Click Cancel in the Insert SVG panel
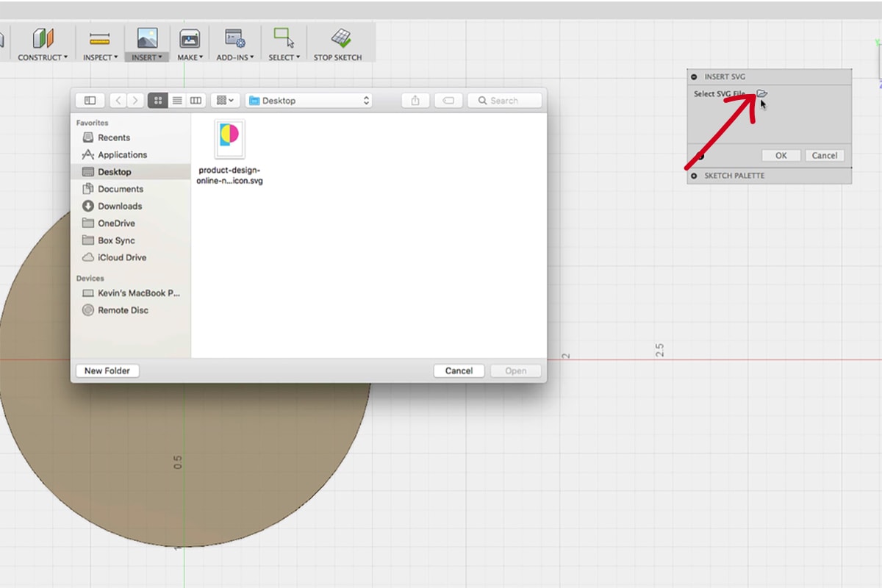 [825, 155]
